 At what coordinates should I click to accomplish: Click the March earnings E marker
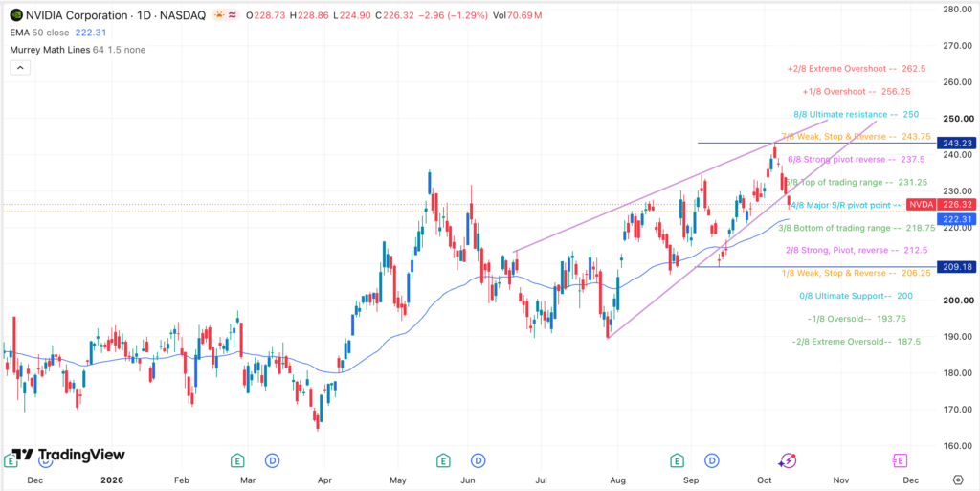tap(237, 460)
